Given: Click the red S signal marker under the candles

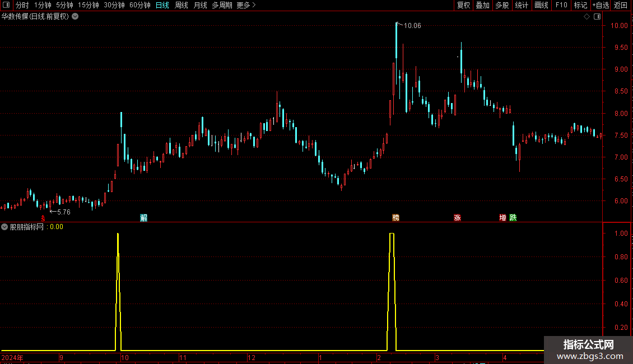Looking at the screenshot, I should (43, 218).
